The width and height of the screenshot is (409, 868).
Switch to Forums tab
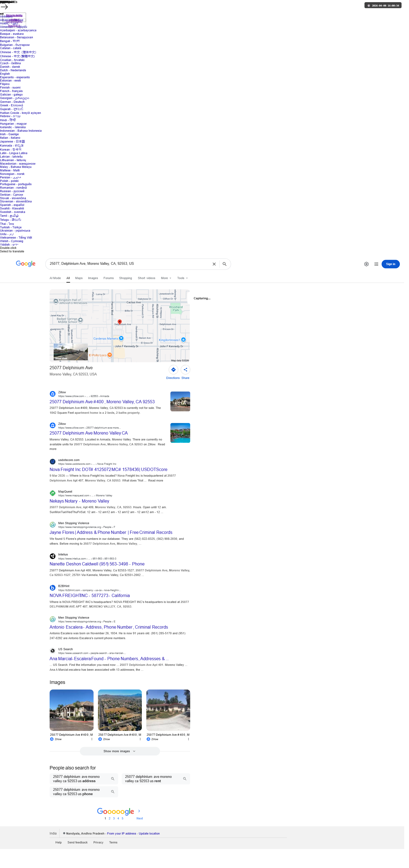coord(108,278)
